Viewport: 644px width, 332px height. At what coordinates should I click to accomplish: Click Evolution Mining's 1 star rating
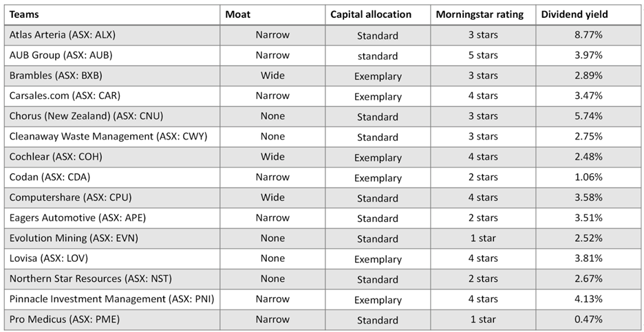pos(482,238)
